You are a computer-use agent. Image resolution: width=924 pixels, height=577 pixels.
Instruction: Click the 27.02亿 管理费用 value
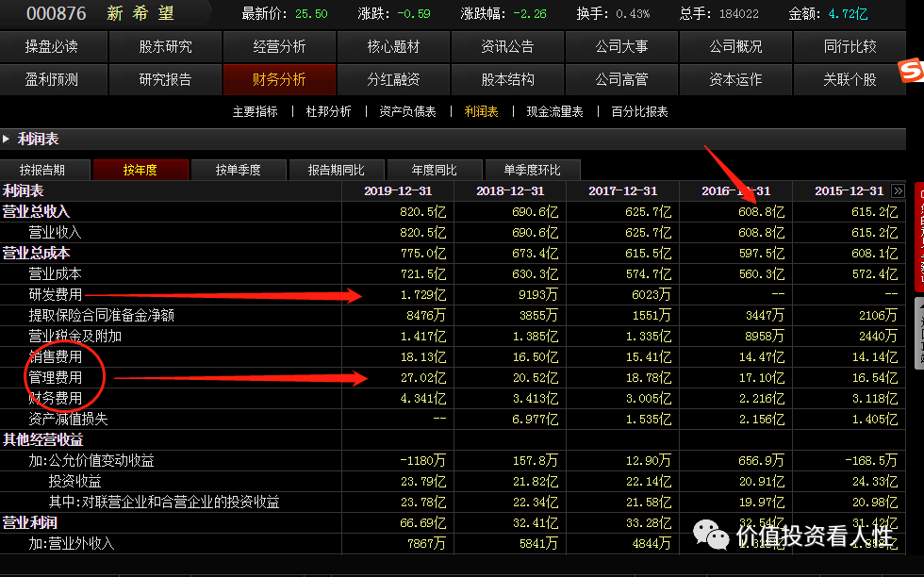click(423, 378)
